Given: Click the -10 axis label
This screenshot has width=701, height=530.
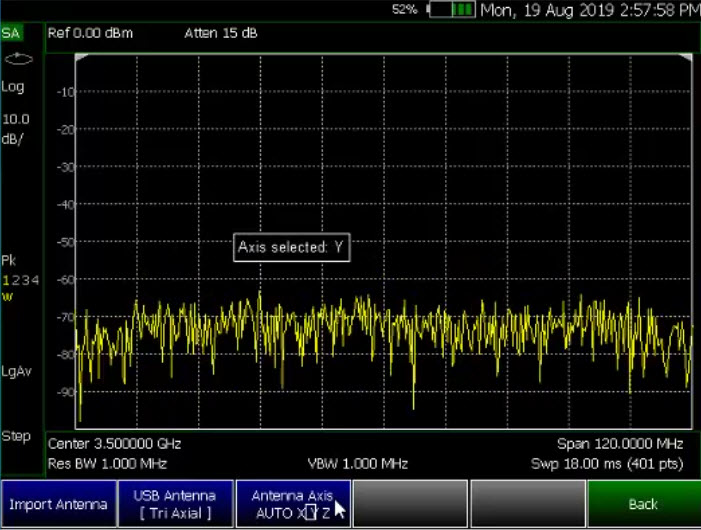Looking at the screenshot, I should coord(66,93).
